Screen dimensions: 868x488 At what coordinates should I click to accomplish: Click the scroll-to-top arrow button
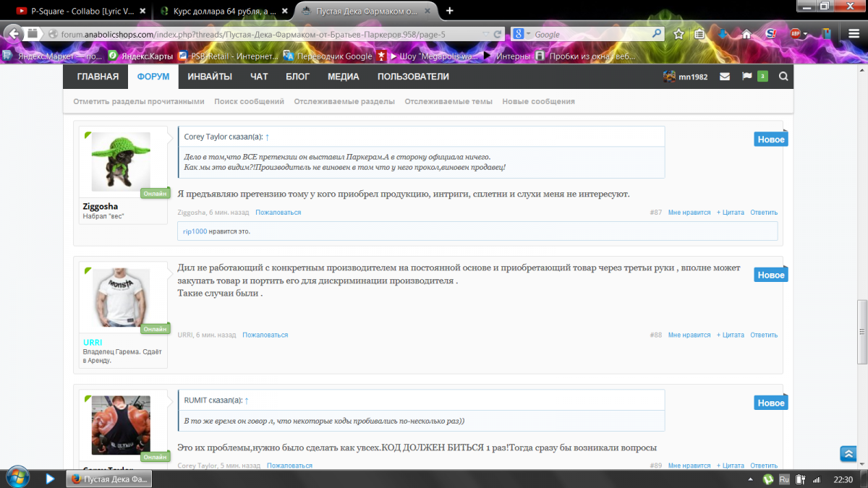click(x=848, y=454)
